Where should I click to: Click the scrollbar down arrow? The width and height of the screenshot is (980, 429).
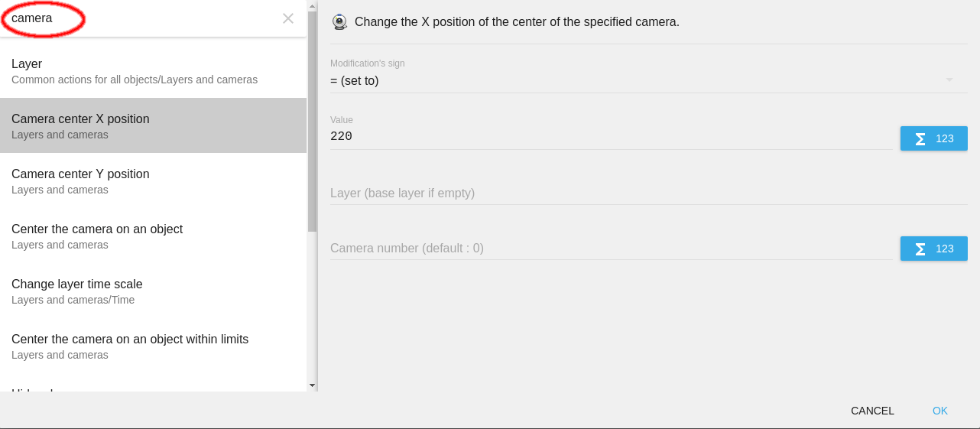click(x=312, y=385)
